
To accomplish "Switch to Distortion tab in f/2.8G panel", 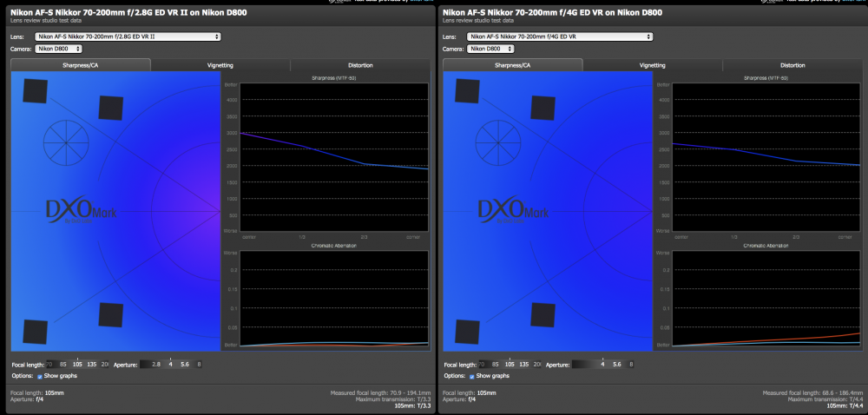I will pyautogui.click(x=360, y=65).
